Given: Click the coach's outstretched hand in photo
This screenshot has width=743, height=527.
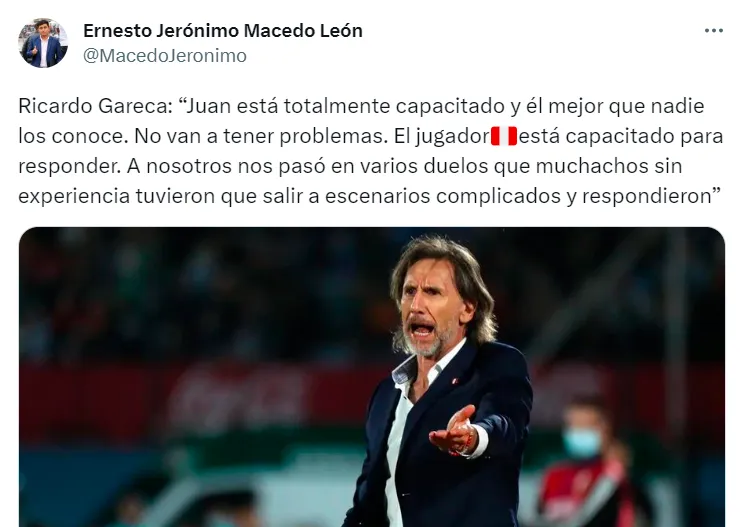Looking at the screenshot, I should coord(454,432).
